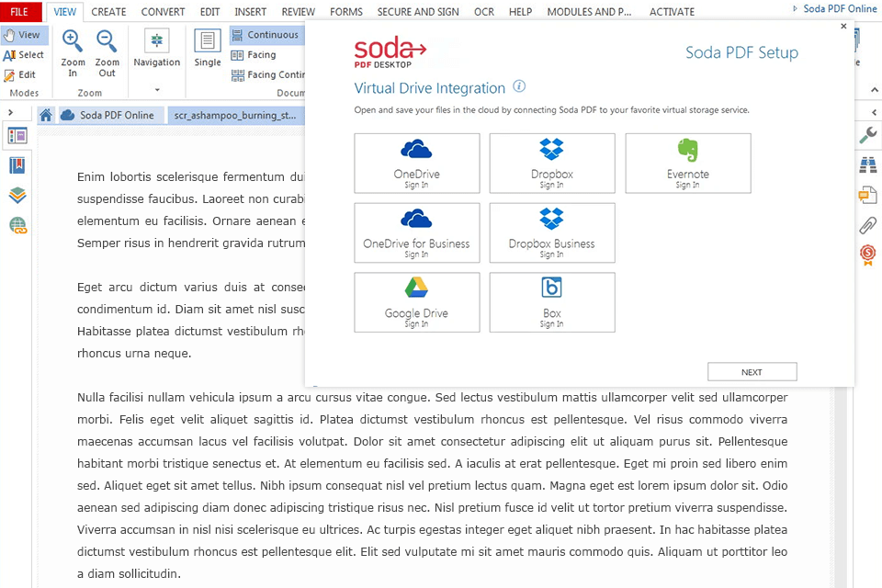Open the comments panel icon
The width and height of the screenshot is (882, 588).
868,195
